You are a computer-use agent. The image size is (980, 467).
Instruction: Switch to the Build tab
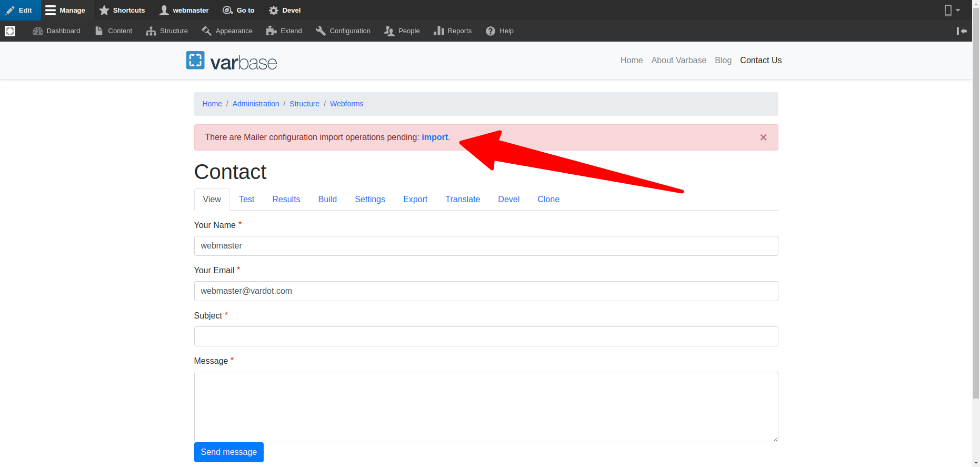(x=327, y=199)
